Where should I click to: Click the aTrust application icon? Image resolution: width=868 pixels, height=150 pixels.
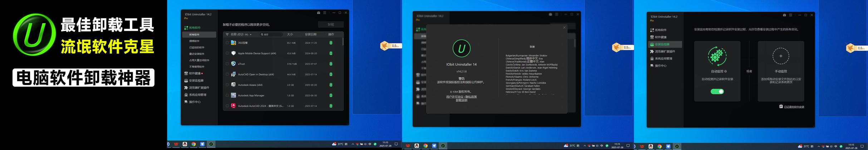click(234, 64)
